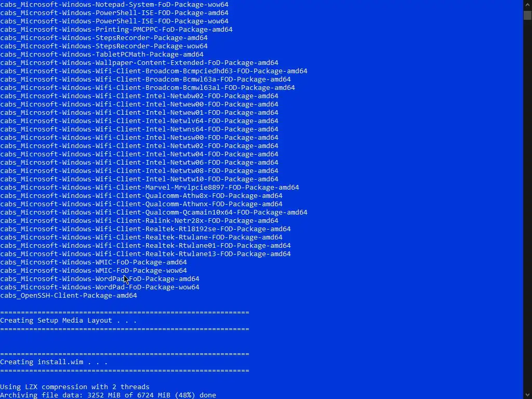Click the Intel-Netwsw00 package line
Screen dimensions: 532x399
tap(139, 137)
